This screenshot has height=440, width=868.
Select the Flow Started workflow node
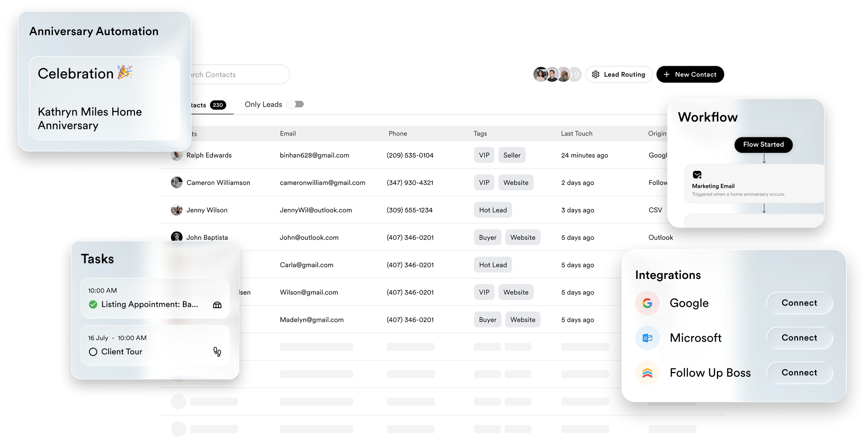(763, 145)
